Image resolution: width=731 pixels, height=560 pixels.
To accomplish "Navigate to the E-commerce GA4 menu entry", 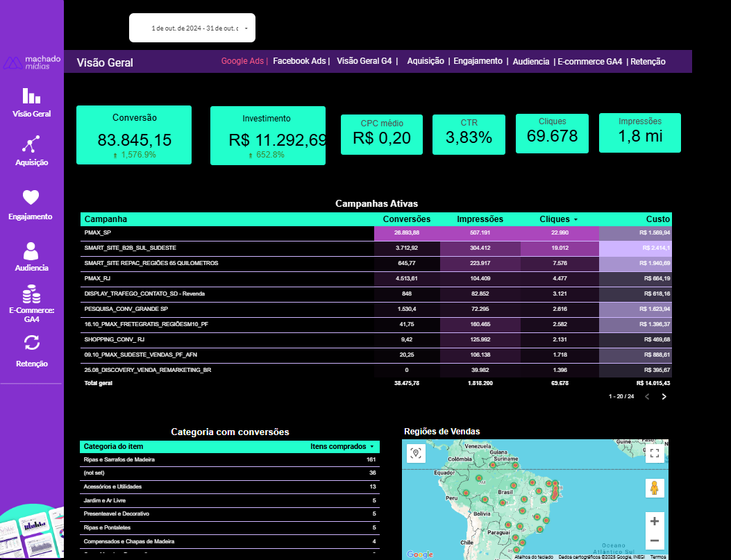I will [589, 61].
